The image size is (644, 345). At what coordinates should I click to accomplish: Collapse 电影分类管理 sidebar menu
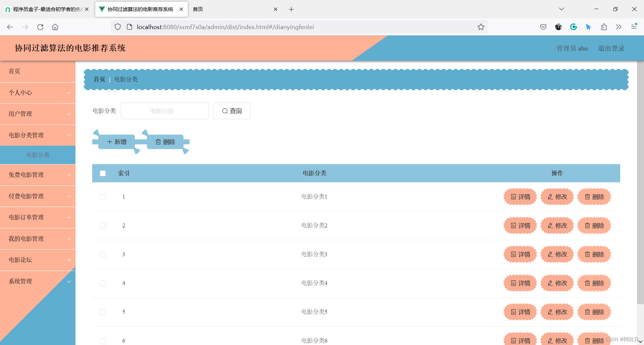coord(38,135)
